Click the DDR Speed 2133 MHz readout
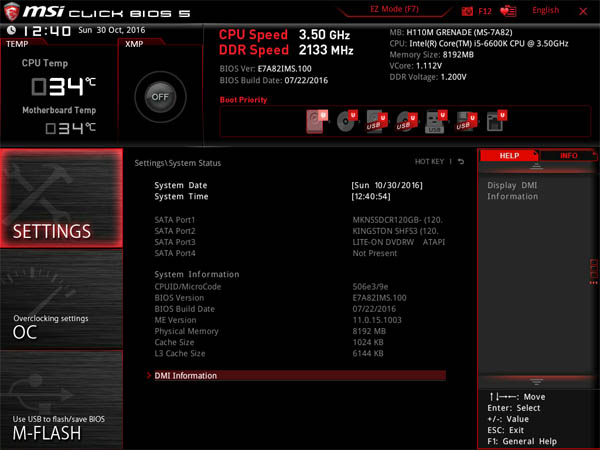The height and width of the screenshot is (450, 600). pyautogui.click(x=286, y=50)
